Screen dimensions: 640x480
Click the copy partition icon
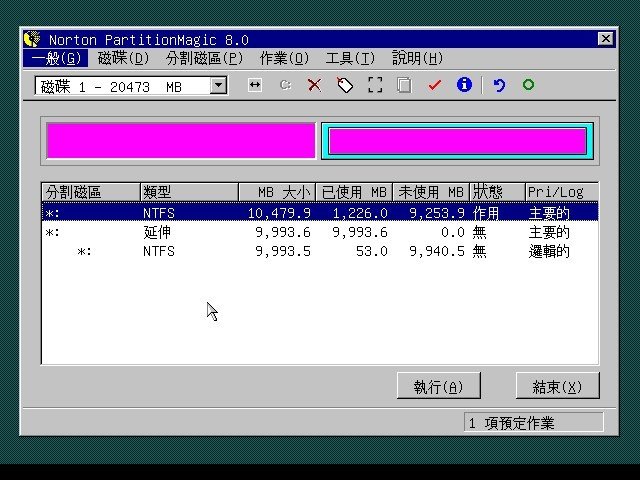click(x=404, y=85)
